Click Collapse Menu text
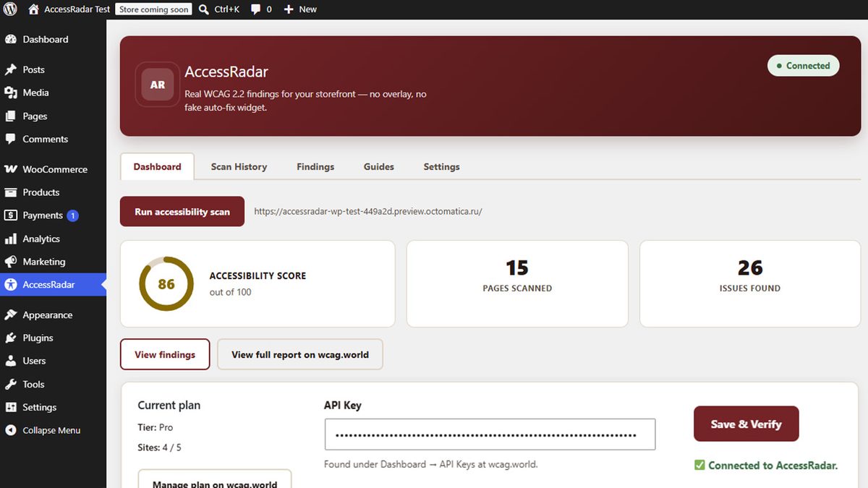The image size is (868, 488). (x=51, y=430)
